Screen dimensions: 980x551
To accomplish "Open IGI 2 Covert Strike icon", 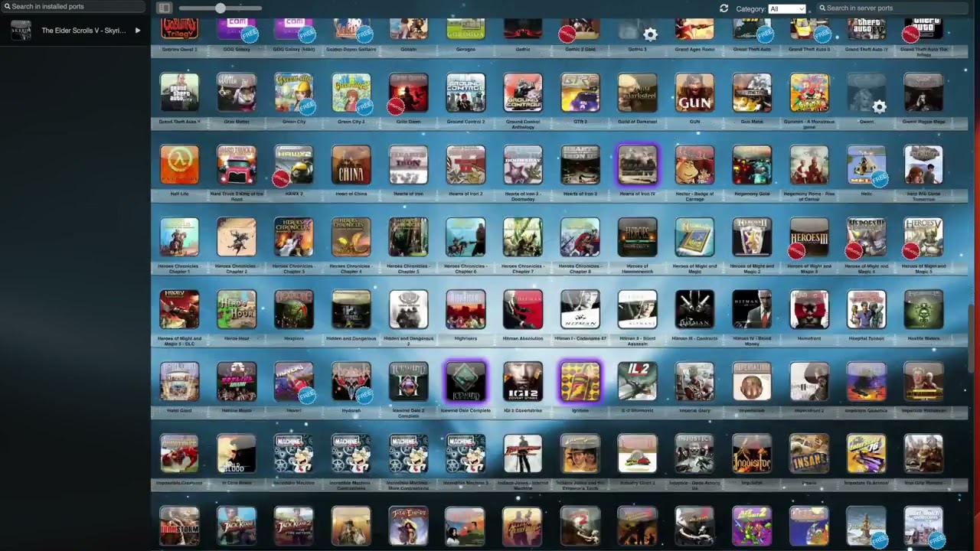I will [523, 381].
